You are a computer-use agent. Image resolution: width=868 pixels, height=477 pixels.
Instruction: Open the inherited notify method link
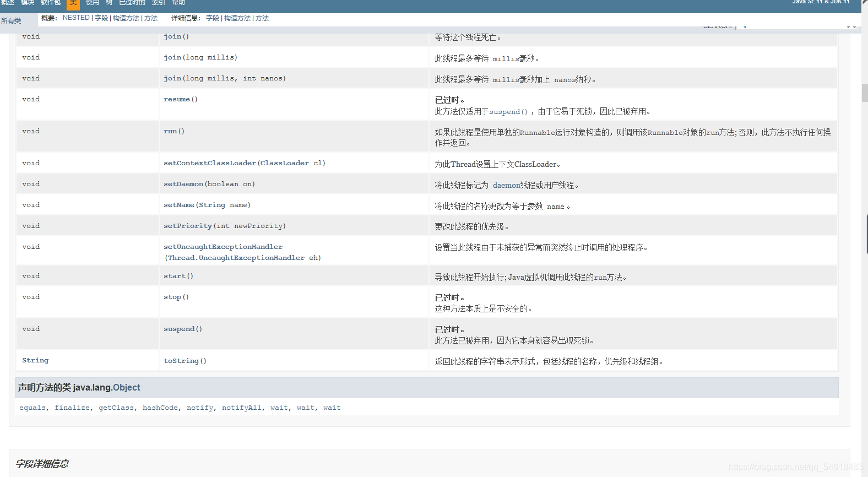pos(200,408)
